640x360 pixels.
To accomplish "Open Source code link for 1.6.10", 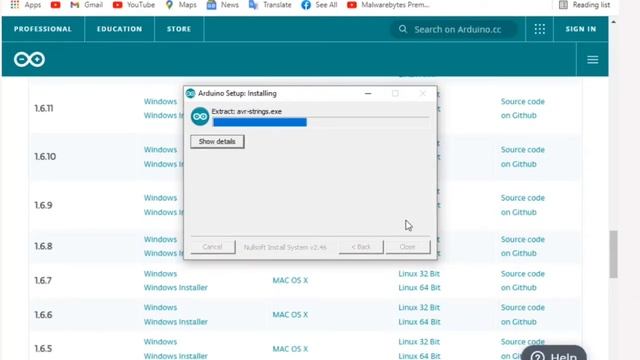I will tap(523, 157).
